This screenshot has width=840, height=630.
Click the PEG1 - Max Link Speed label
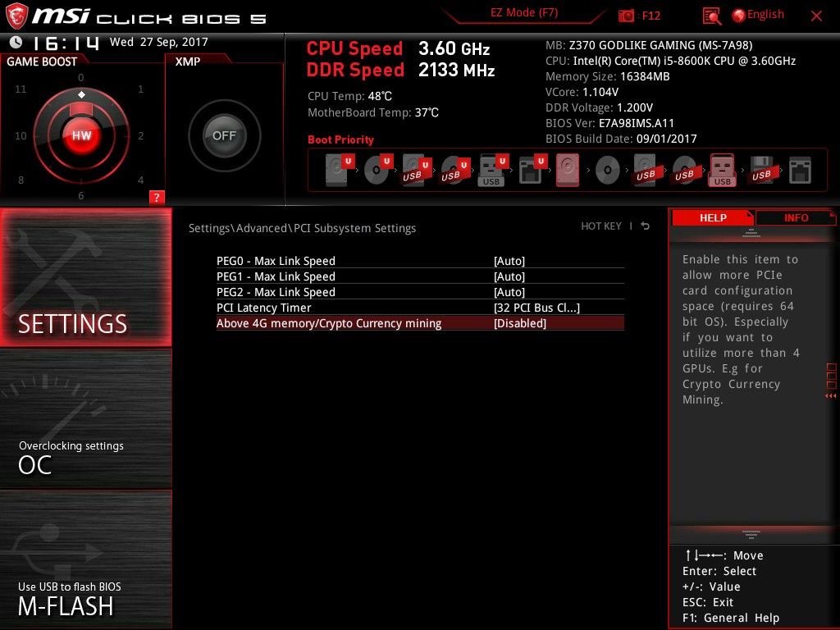pyautogui.click(x=276, y=276)
